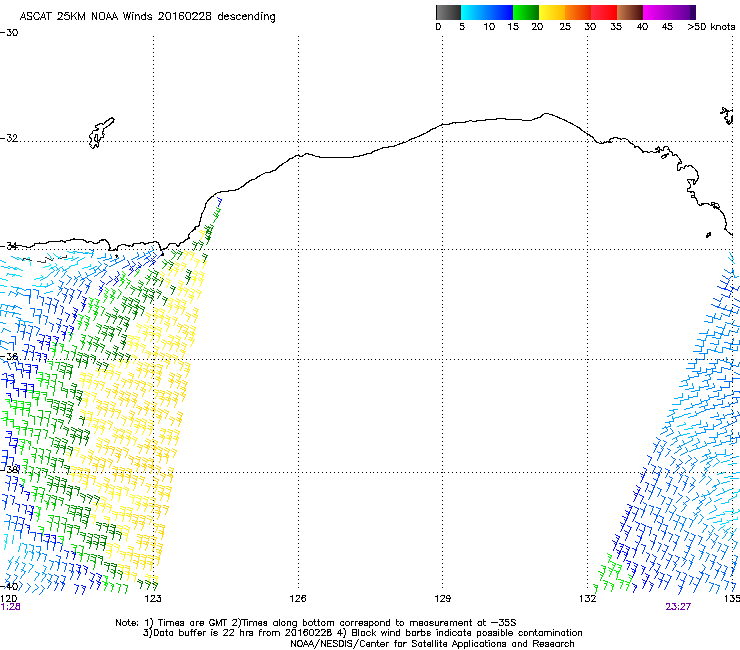Click the 'Data buffer is 22 hrs' note

click(362, 633)
